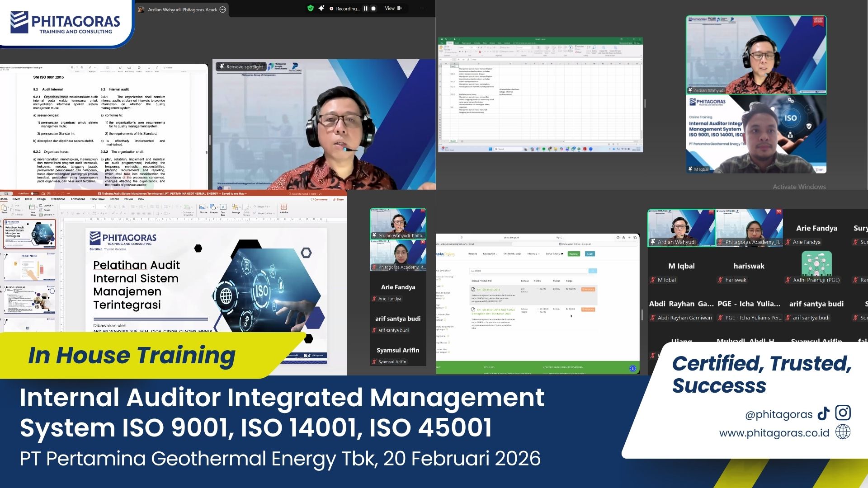Screen dimensions: 868x488
Task: Open the Add-ins icon in PowerPoint
Action: click(x=284, y=208)
